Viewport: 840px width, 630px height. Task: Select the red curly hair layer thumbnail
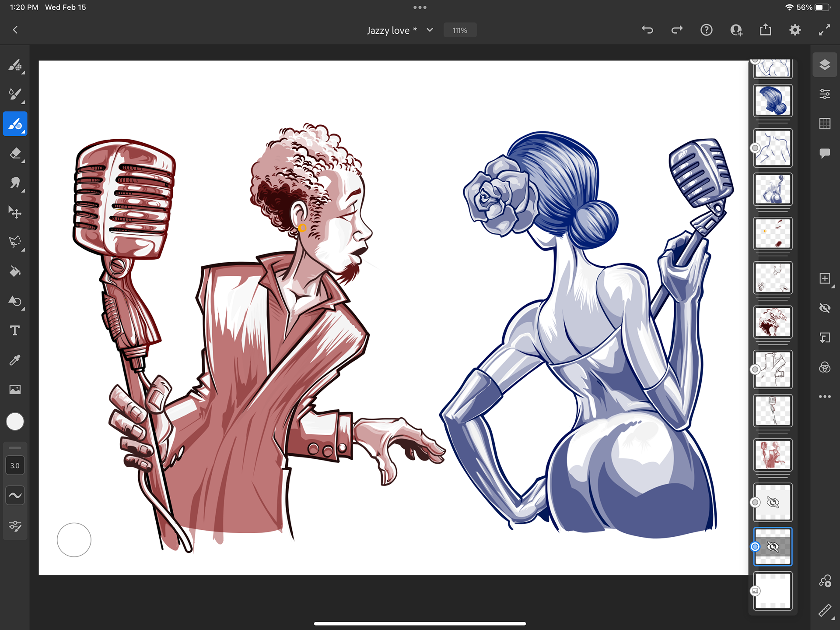click(773, 322)
